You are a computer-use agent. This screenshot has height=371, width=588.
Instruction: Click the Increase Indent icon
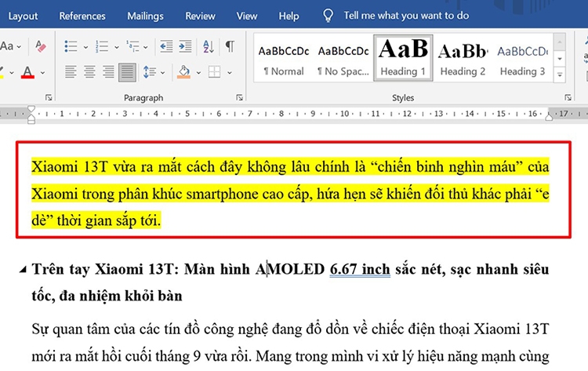click(x=185, y=46)
